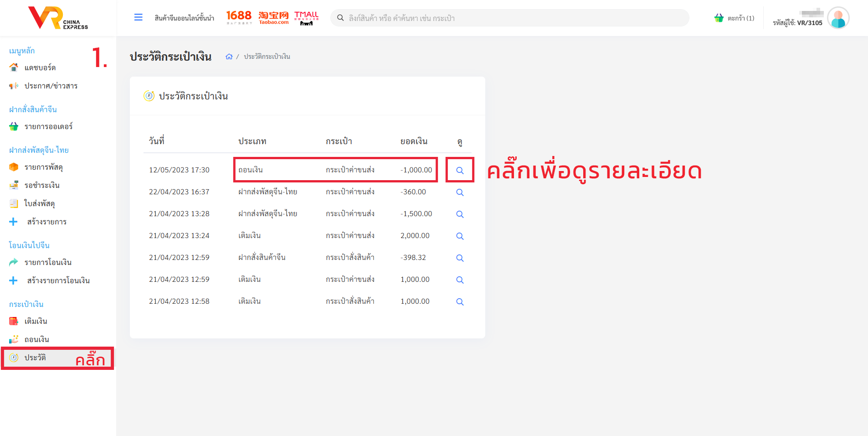868x436 pixels.
Task: View details of the -398.32 transaction
Action: (460, 258)
